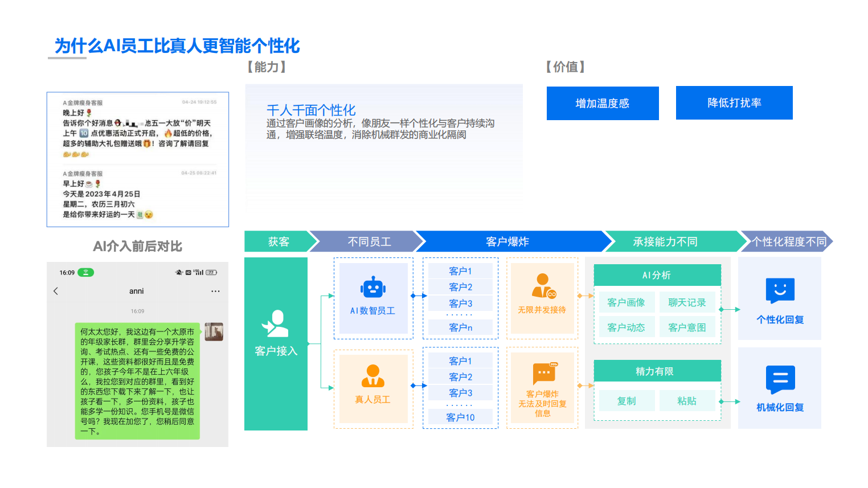The width and height of the screenshot is (868, 488).
Task: Expand the 客户n list entry
Action: click(460, 327)
